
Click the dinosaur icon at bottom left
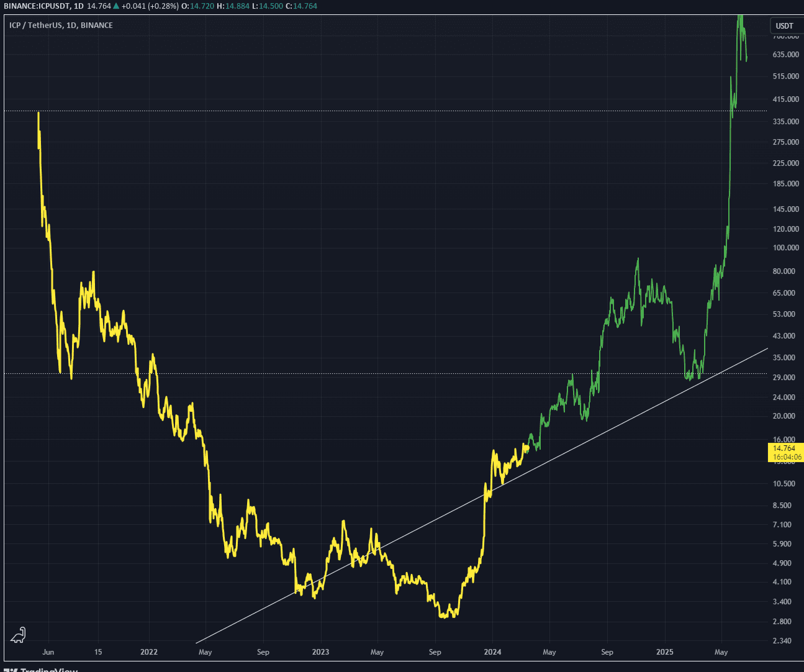[x=19, y=635]
